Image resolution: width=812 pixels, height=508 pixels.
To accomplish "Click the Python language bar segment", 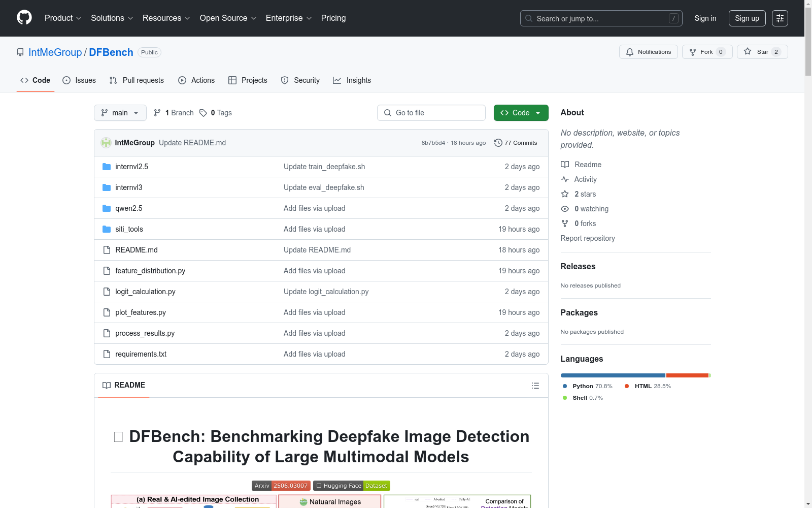I will (x=613, y=375).
